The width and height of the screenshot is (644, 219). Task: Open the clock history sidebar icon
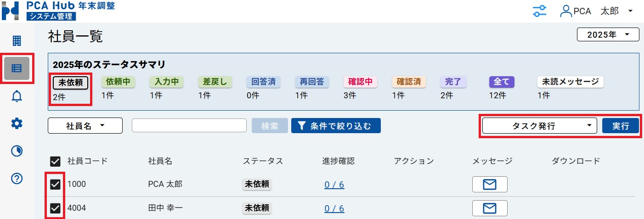(17, 151)
